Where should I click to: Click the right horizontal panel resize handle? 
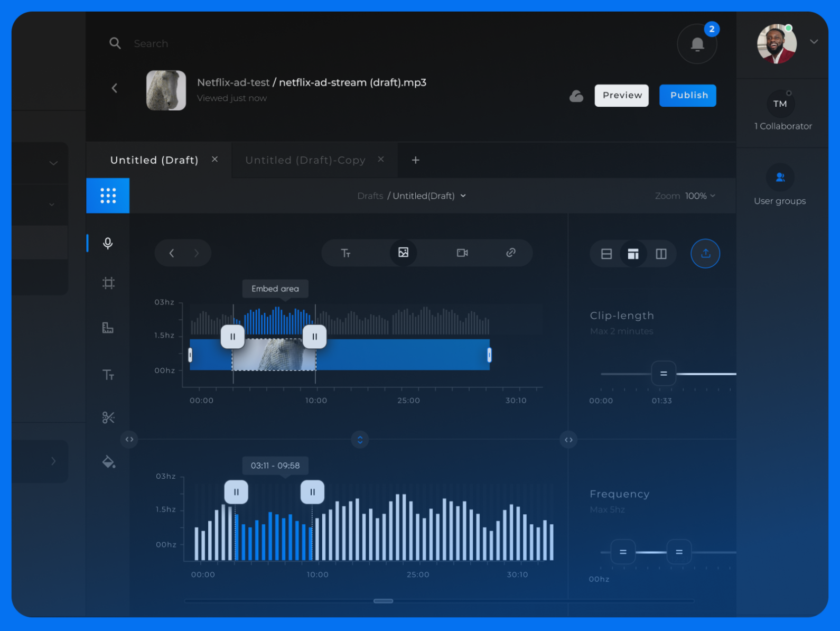pyautogui.click(x=568, y=440)
